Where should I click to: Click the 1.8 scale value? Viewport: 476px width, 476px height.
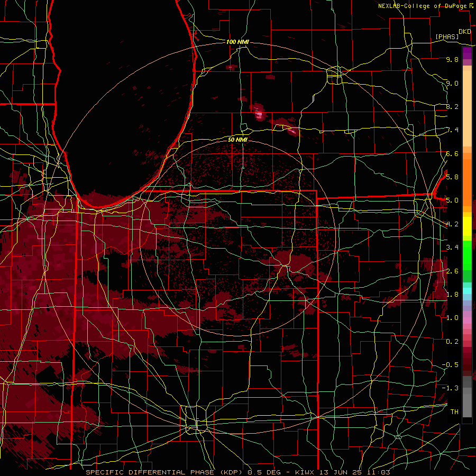coord(452,295)
